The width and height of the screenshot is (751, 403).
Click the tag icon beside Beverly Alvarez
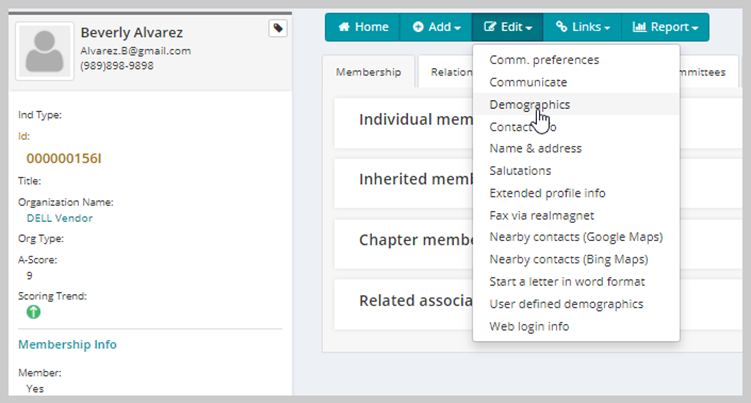click(x=278, y=28)
